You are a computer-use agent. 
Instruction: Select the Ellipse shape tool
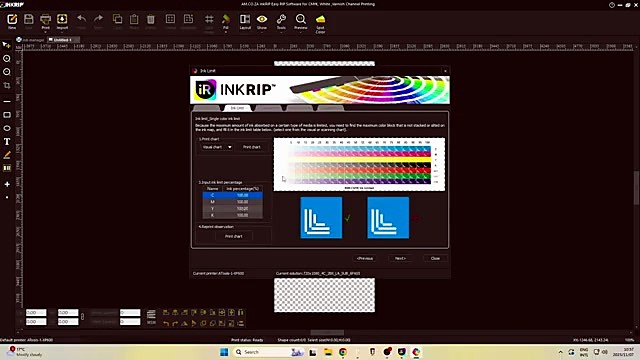tap(7, 128)
